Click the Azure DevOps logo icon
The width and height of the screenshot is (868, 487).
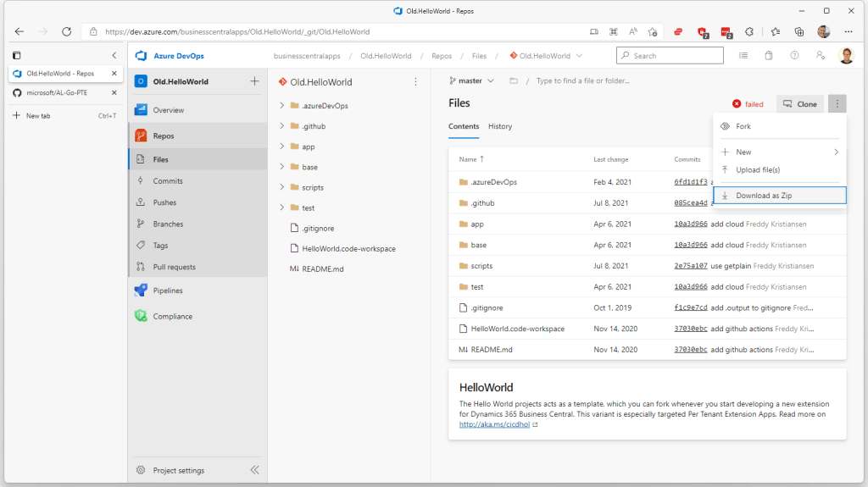[x=142, y=55]
